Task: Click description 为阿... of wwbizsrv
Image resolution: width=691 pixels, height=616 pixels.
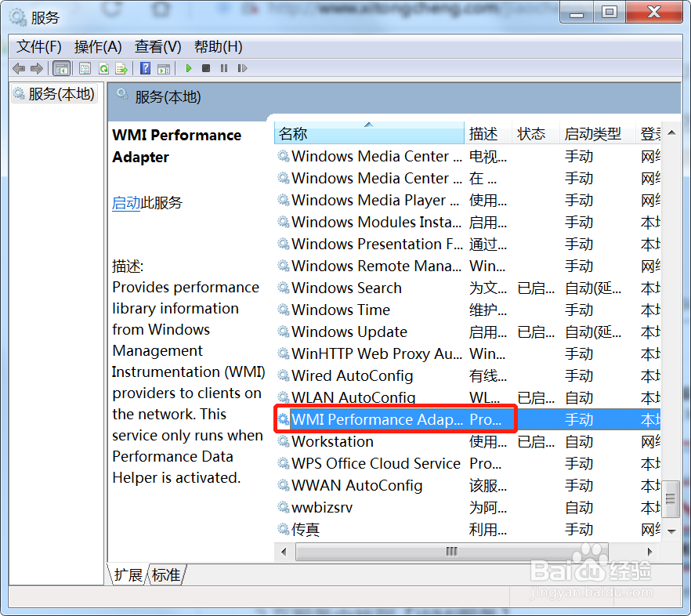Action: tap(488, 507)
